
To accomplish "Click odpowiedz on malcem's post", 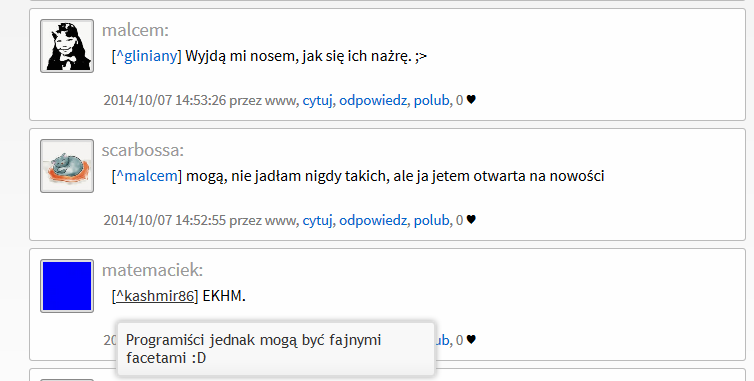I will (373, 101).
